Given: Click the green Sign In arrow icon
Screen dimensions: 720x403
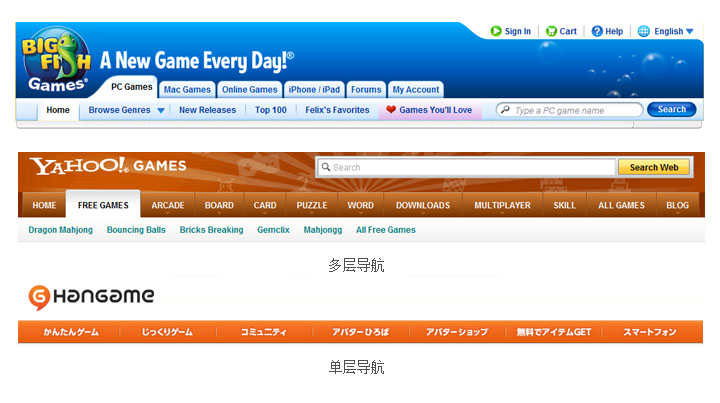Looking at the screenshot, I should pyautogui.click(x=496, y=31).
